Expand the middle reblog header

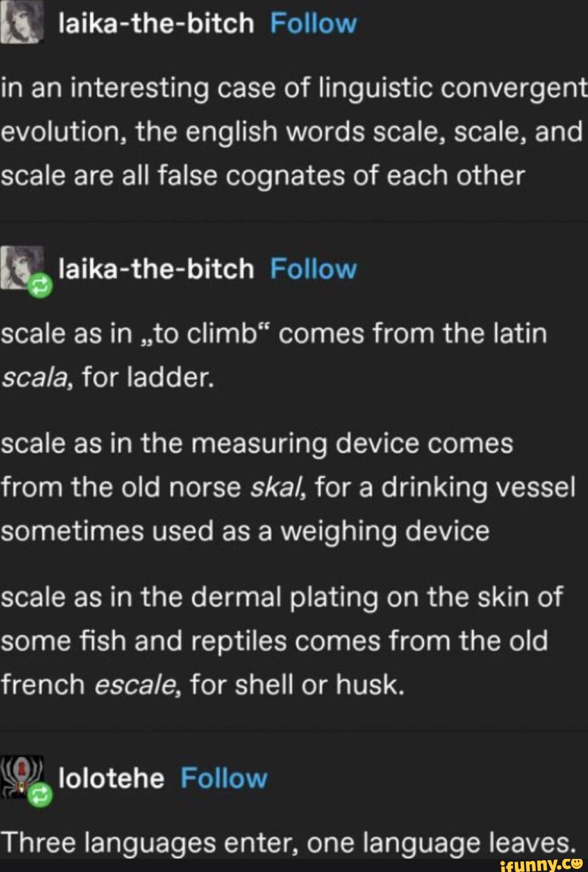click(183, 268)
